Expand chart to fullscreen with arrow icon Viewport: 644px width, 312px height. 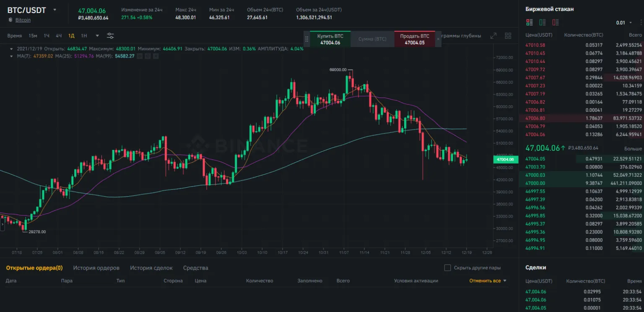pos(493,35)
